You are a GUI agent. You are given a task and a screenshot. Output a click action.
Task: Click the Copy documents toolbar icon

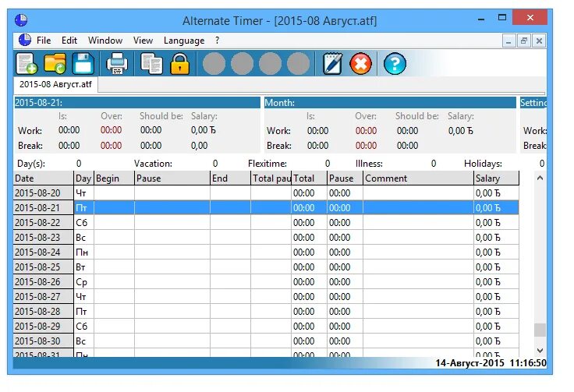click(151, 64)
